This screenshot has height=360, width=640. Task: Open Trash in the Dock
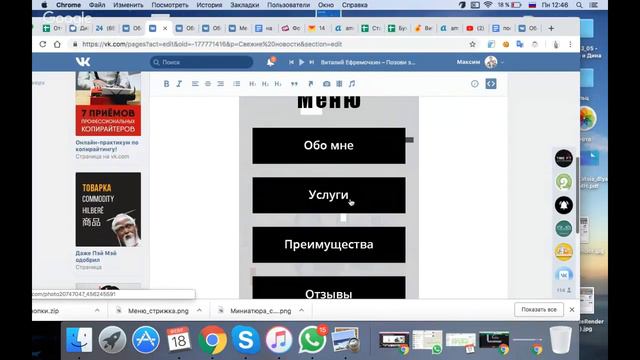(x=560, y=340)
